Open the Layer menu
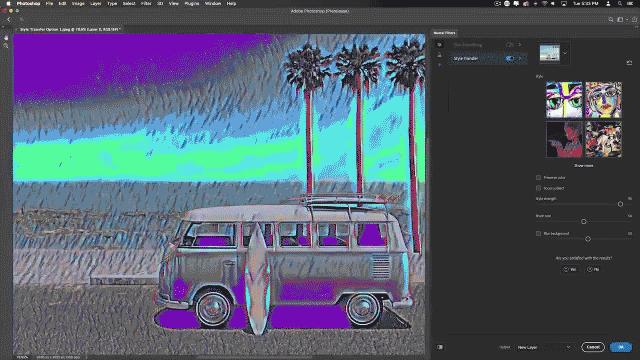The width and height of the screenshot is (640, 360). [x=96, y=3]
